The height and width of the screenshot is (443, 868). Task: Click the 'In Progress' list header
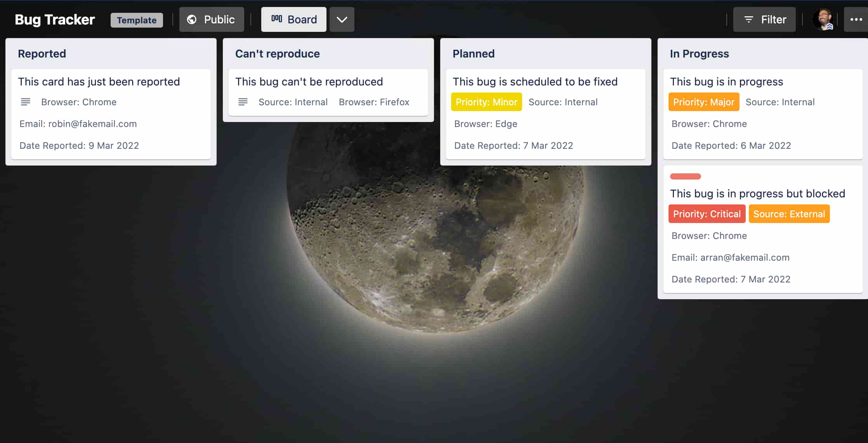click(x=700, y=54)
